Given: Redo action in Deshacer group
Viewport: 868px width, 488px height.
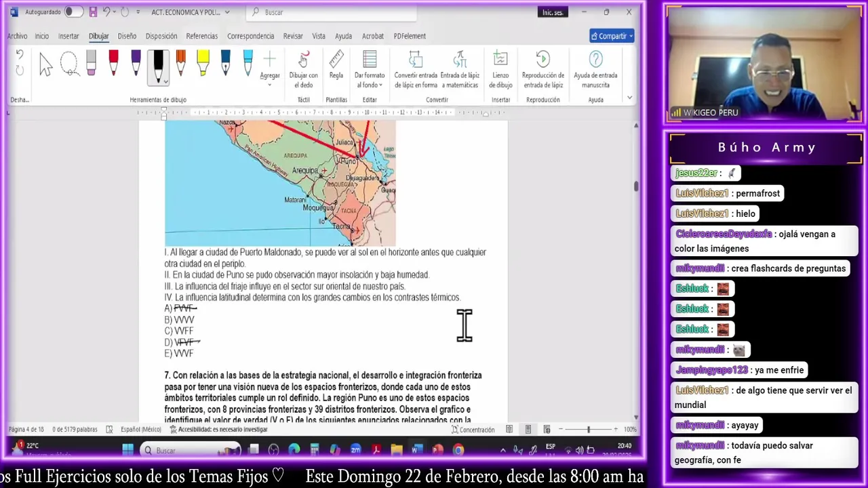Looking at the screenshot, I should 20,70.
